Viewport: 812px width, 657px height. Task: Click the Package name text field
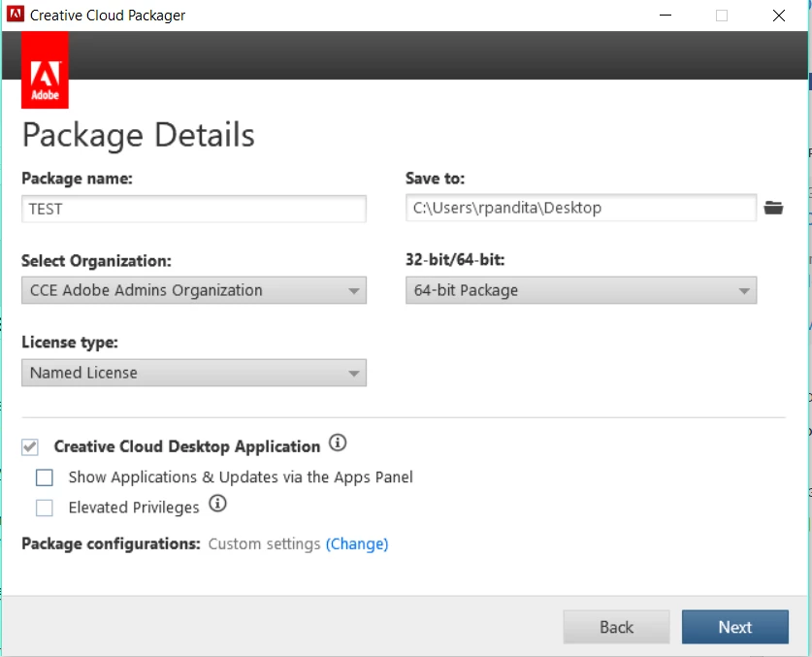click(x=194, y=209)
